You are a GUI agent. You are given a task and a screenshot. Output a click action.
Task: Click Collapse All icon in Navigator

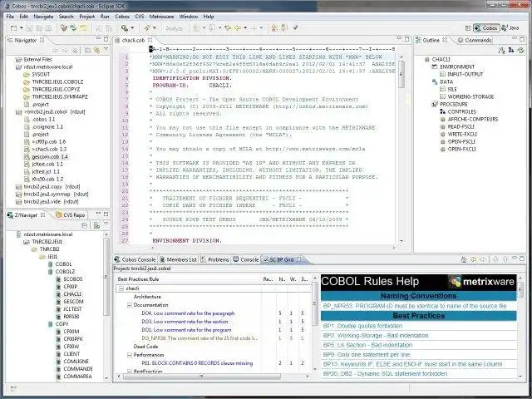87,51
